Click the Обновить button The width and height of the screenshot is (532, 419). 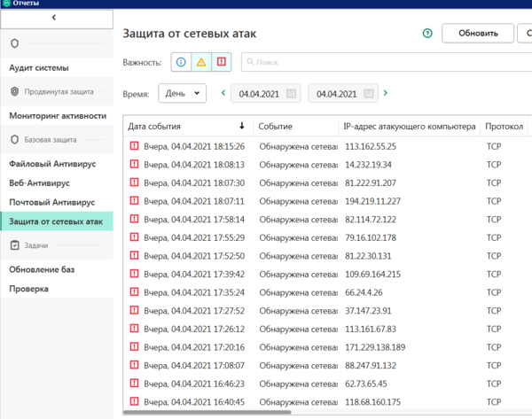[x=477, y=34]
